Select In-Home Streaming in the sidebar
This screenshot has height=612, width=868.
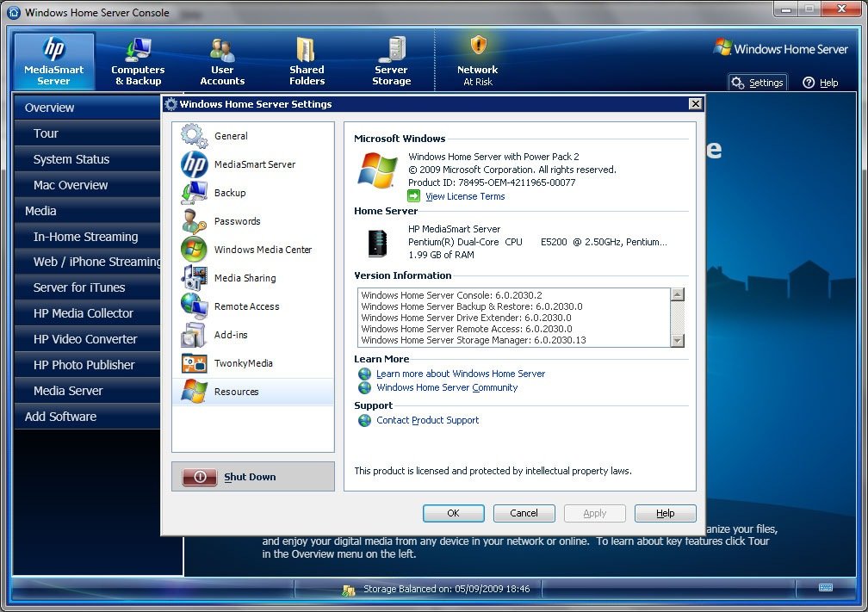pos(88,236)
